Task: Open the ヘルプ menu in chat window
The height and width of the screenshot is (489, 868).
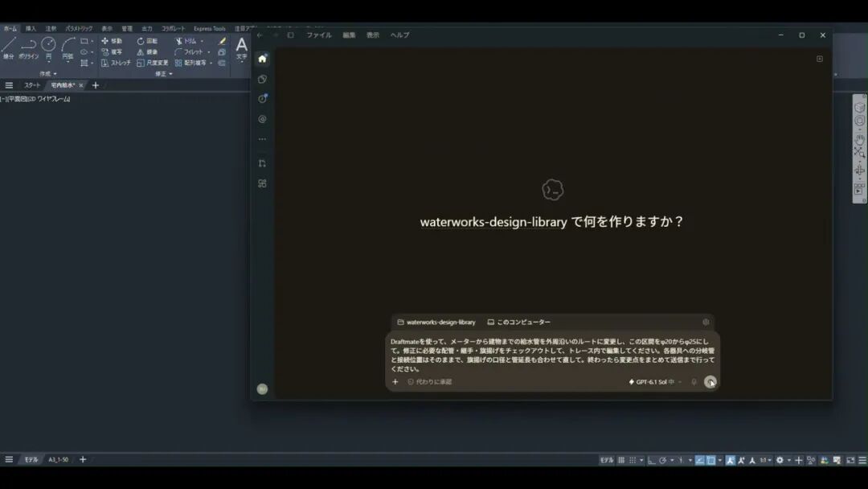Action: (399, 35)
